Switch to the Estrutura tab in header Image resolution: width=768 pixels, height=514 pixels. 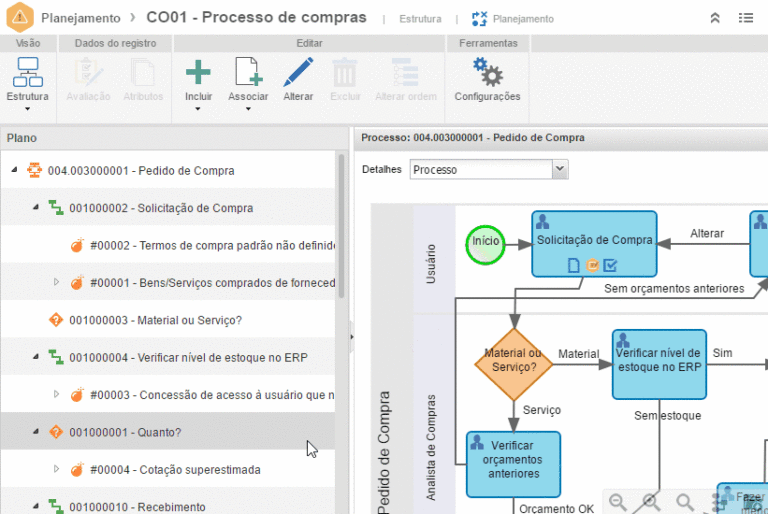pos(419,19)
